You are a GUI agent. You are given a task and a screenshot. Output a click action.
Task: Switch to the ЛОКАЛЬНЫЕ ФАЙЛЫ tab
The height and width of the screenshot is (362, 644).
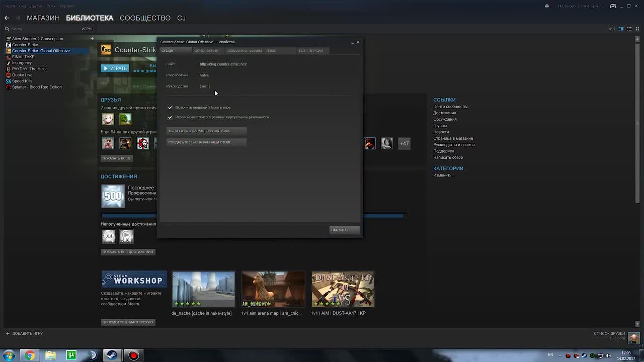point(244,50)
